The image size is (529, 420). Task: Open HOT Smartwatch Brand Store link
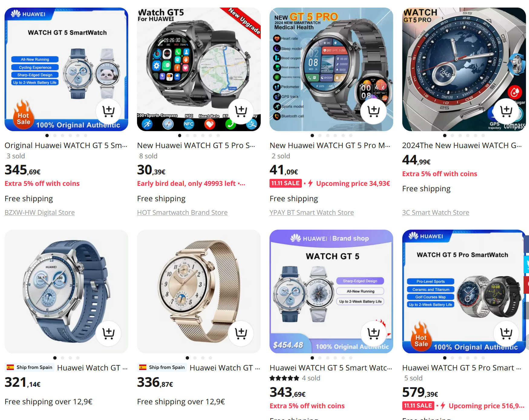pyautogui.click(x=182, y=212)
